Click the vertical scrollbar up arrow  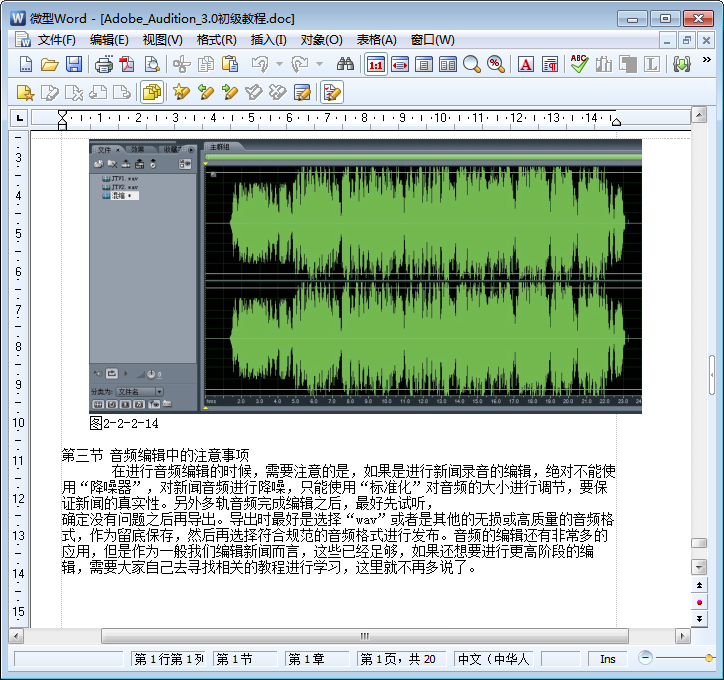click(699, 114)
